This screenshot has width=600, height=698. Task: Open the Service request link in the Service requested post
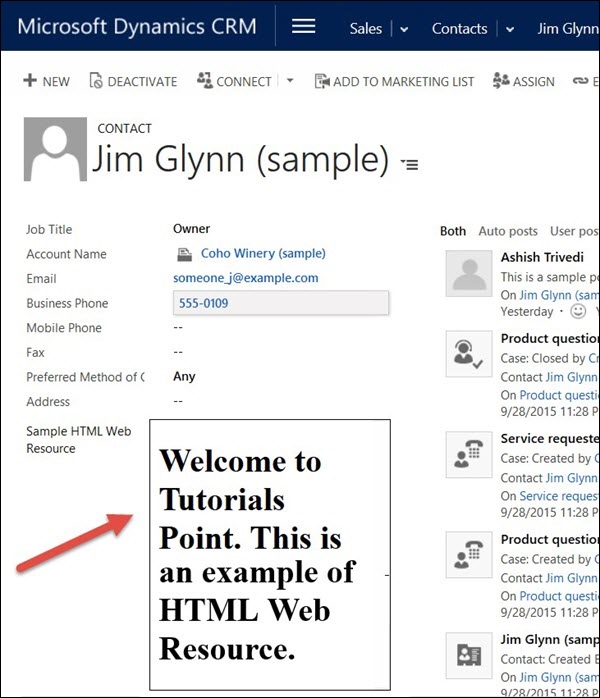559,496
